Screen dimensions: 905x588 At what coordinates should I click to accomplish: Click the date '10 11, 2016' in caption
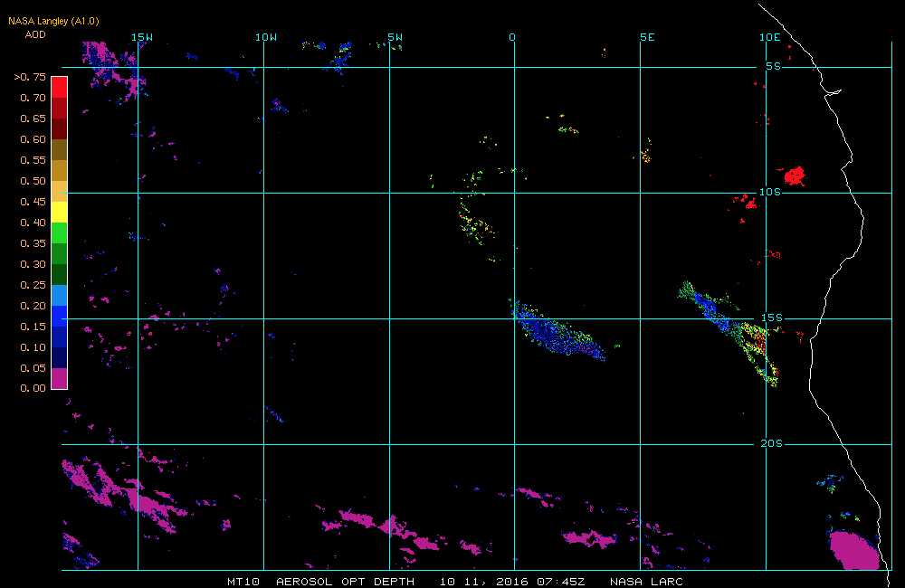(x=483, y=582)
